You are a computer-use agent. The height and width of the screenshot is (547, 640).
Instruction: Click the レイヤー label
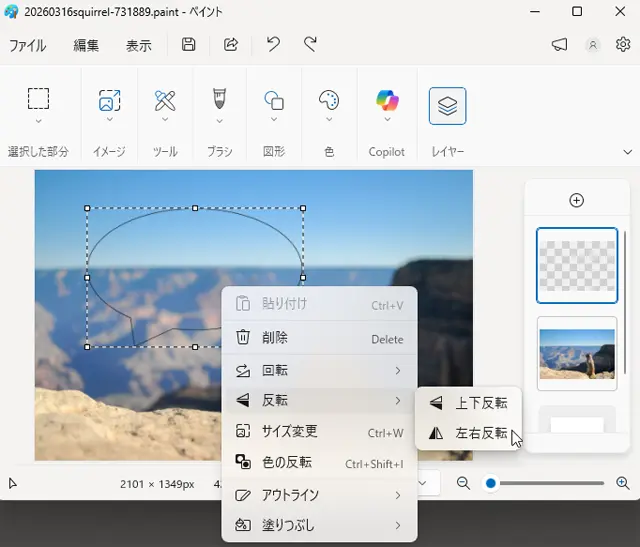tap(448, 152)
